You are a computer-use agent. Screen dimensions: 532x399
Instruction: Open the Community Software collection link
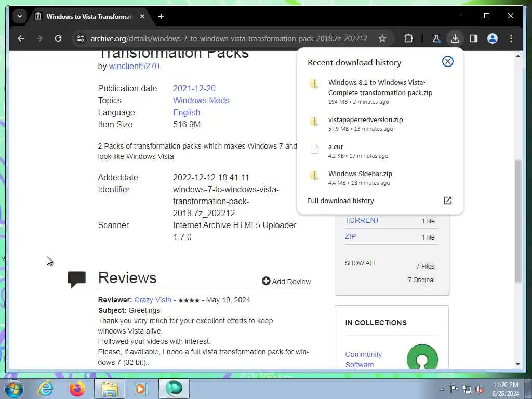363,360
